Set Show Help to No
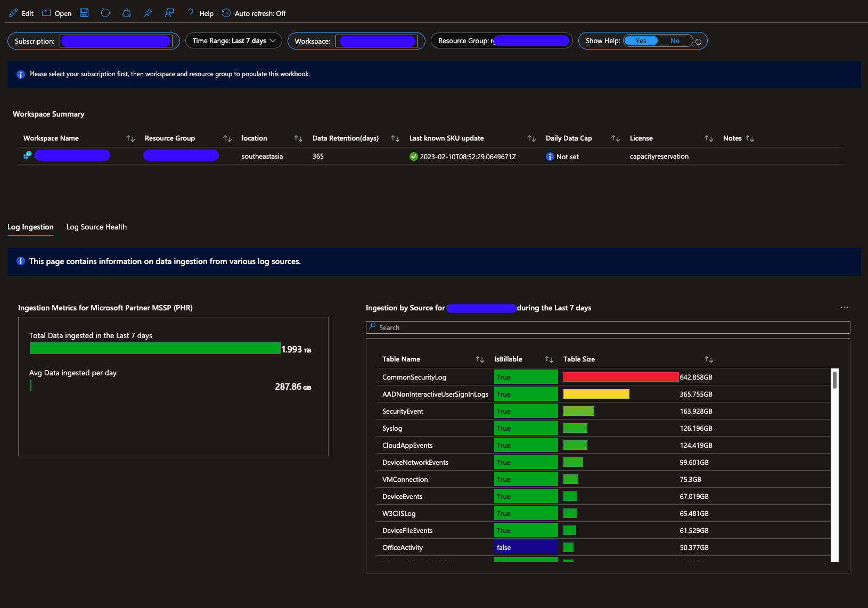This screenshot has height=608, width=868. tap(675, 41)
